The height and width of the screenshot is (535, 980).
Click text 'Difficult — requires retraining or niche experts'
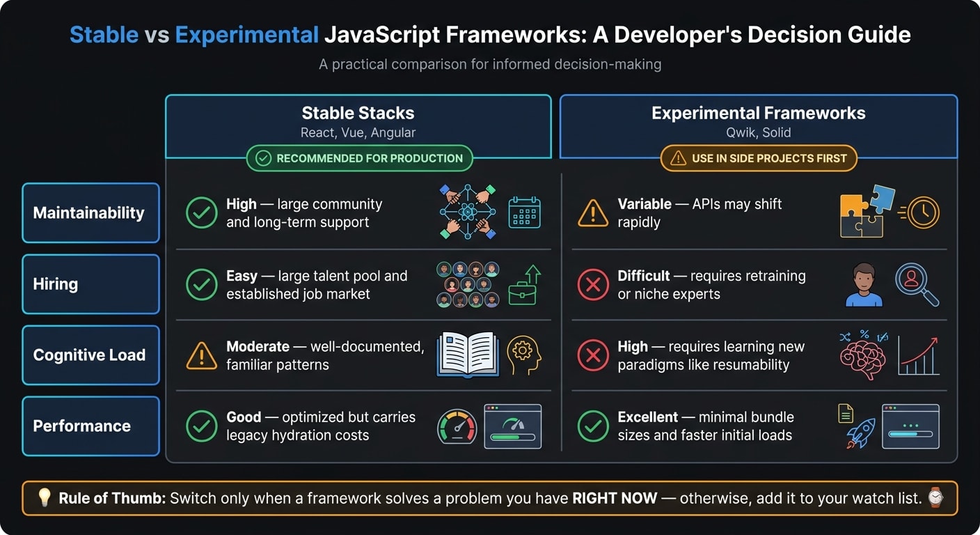tap(711, 284)
